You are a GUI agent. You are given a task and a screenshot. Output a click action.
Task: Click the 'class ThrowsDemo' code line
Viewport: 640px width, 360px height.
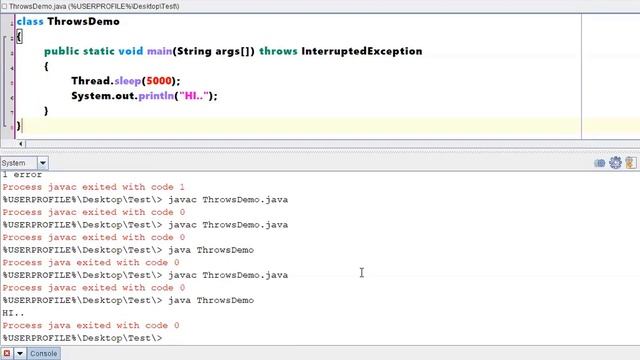[x=68, y=21]
